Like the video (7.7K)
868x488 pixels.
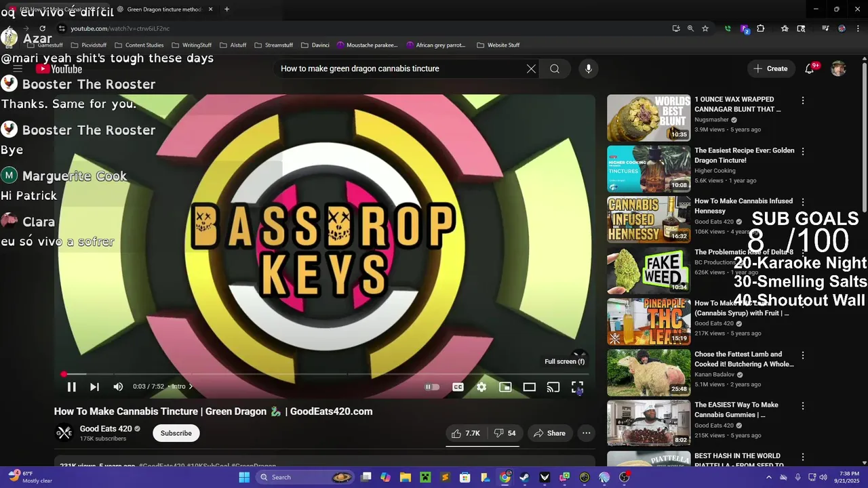(x=465, y=433)
